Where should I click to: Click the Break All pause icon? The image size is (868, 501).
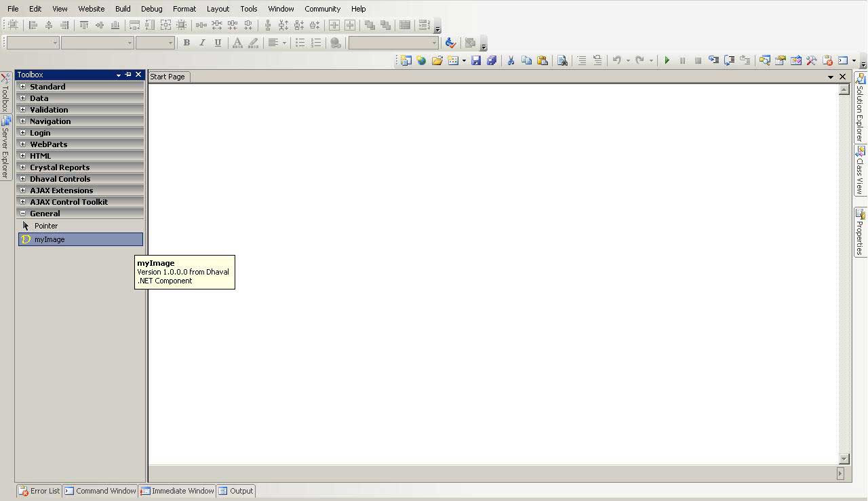[682, 60]
